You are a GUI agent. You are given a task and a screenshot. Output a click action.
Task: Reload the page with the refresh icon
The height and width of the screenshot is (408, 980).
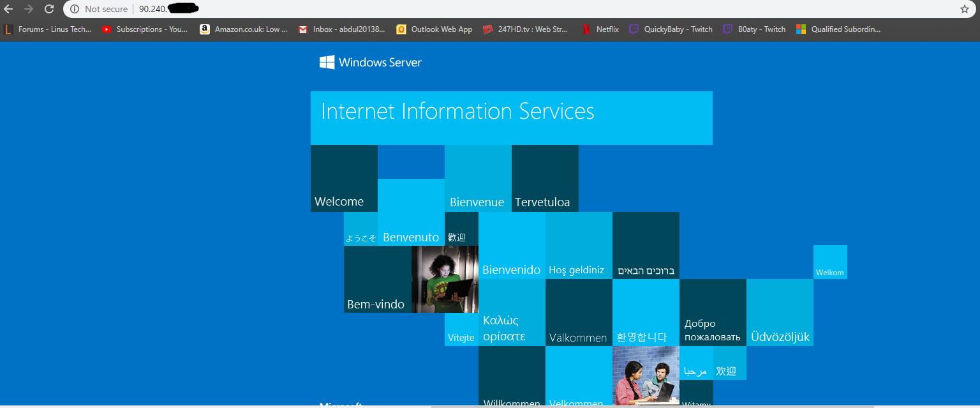pyautogui.click(x=49, y=9)
